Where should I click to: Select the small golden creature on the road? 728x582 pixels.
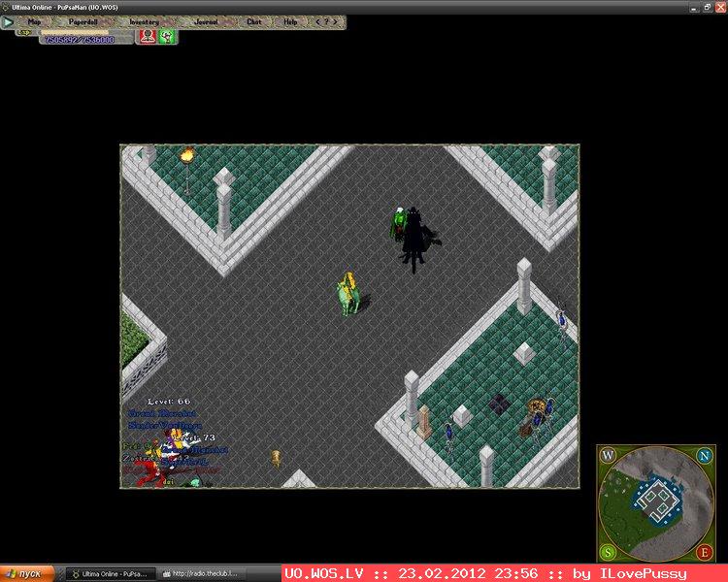pyautogui.click(x=276, y=458)
